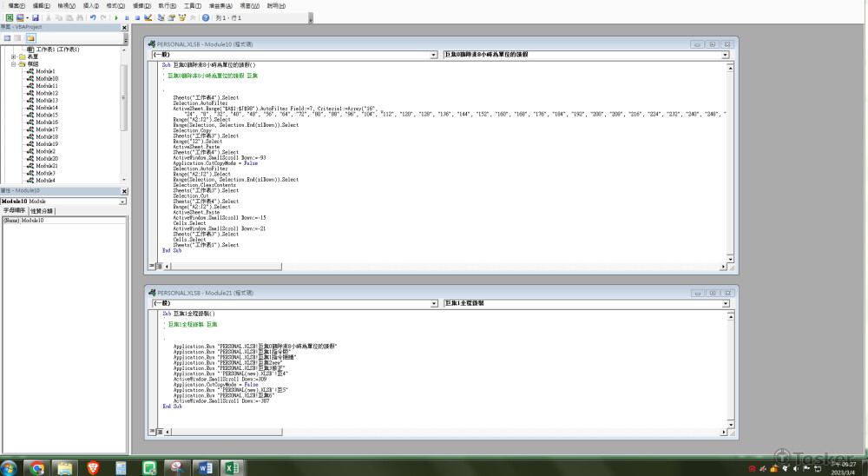868x476 pixels.
Task: Switch to the 性質分類 properties tab
Action: coord(41,211)
